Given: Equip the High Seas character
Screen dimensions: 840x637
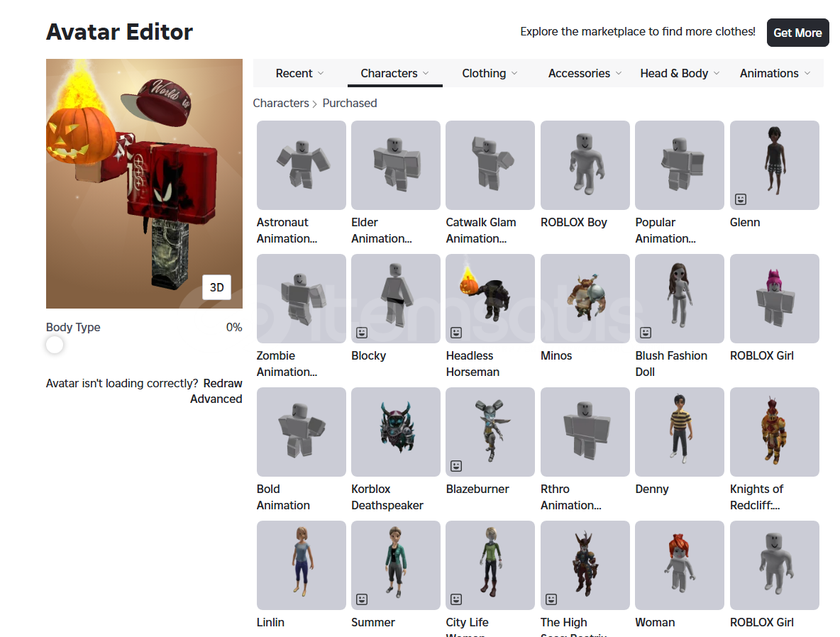Looking at the screenshot, I should pos(585,565).
